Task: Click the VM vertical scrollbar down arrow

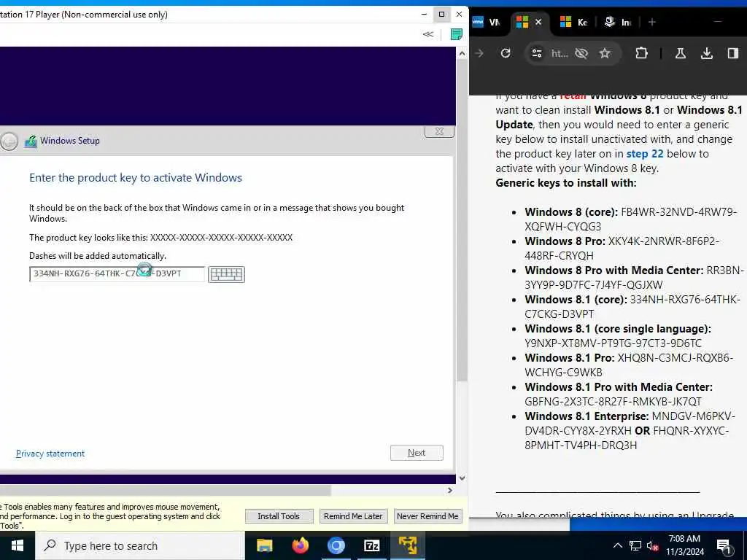Action: pos(462,478)
